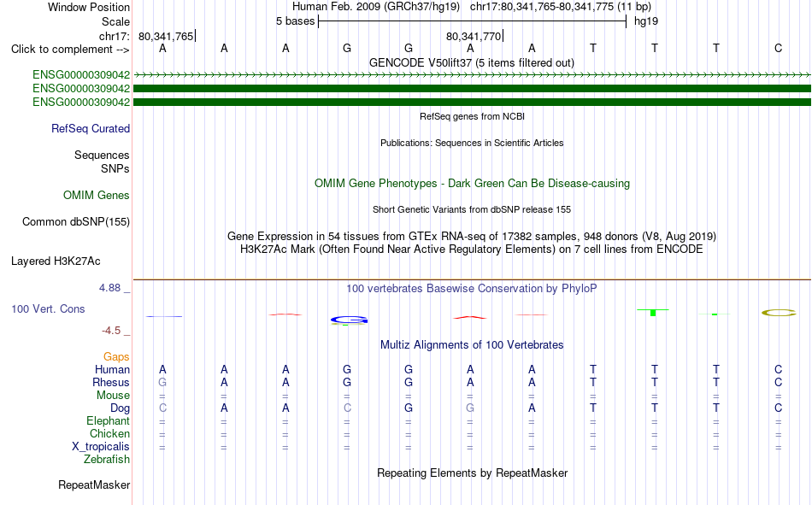Click the 80,341,765 position marker
The width and height of the screenshot is (812, 505).
(x=166, y=36)
